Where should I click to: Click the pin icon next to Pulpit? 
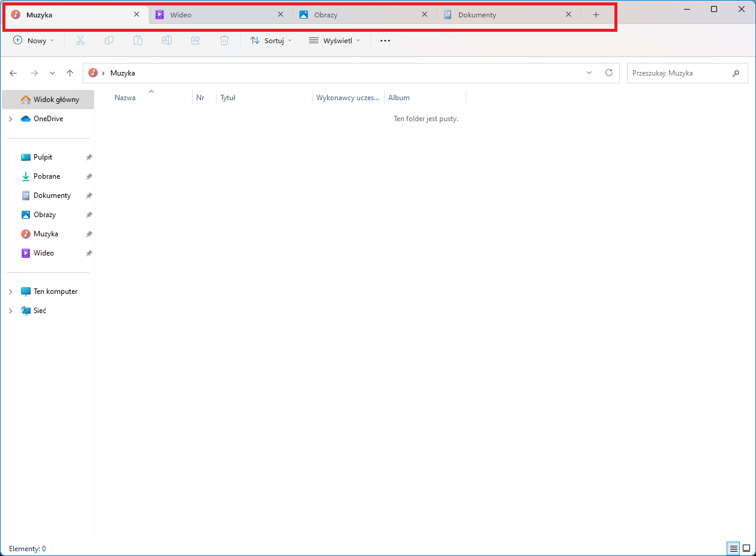pyautogui.click(x=88, y=157)
